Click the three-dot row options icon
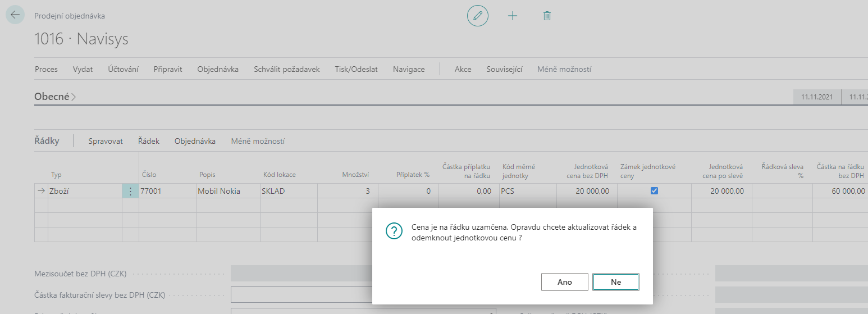The height and width of the screenshot is (314, 868). click(x=130, y=191)
